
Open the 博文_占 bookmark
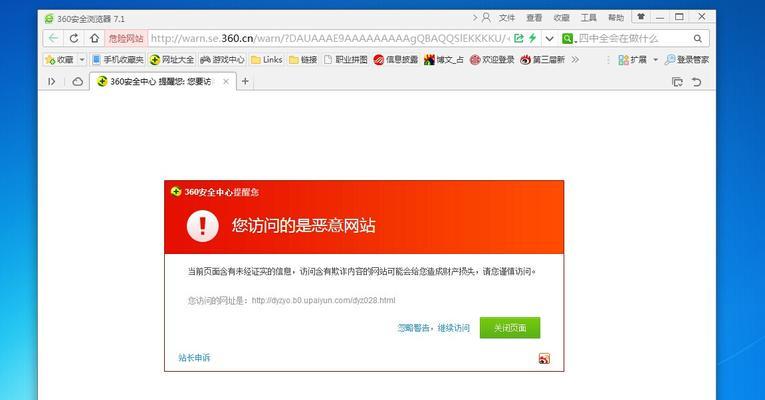(443, 60)
